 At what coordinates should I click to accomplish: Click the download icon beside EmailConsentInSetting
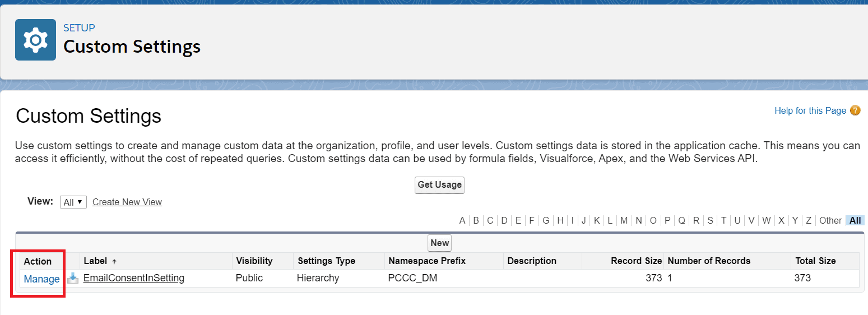point(73,278)
